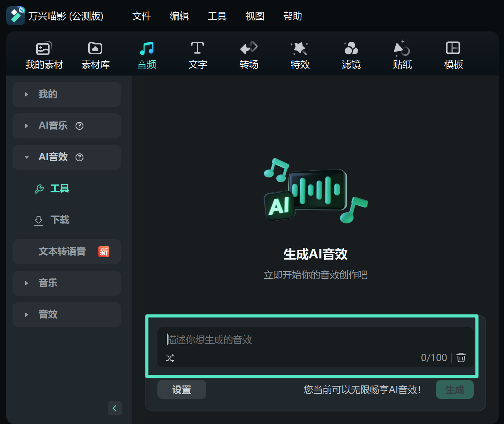Collapse the left sidebar with the chevron
The image size is (504, 424).
click(114, 408)
